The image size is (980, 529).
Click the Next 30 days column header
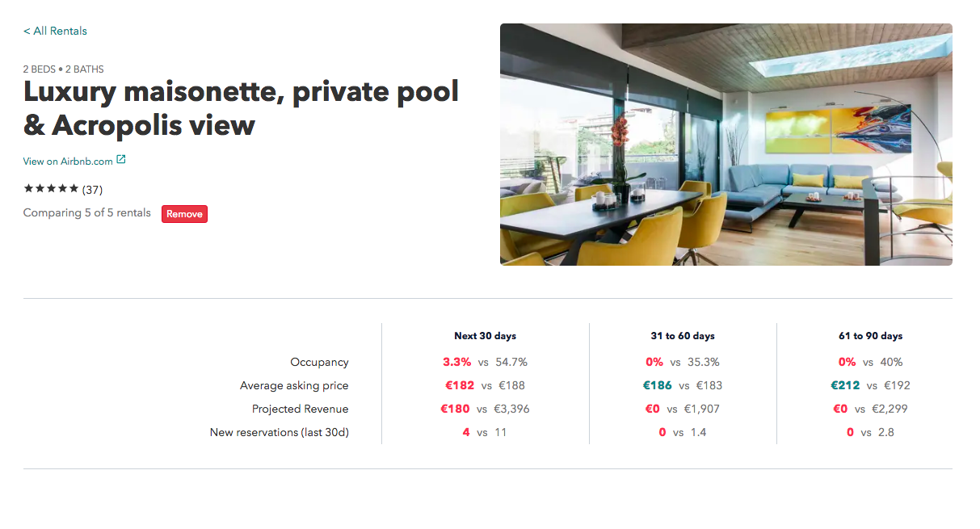[x=486, y=335]
